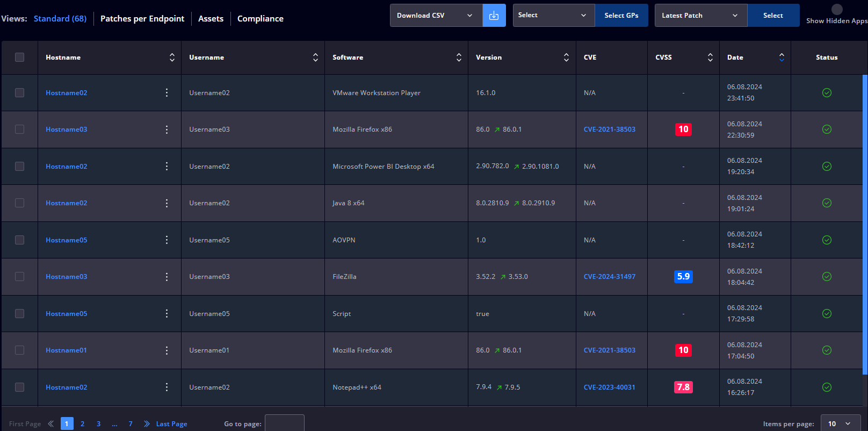This screenshot has width=868, height=431.
Task: Click the upgrade arrow in FileZilla version cell
Action: [503, 277]
